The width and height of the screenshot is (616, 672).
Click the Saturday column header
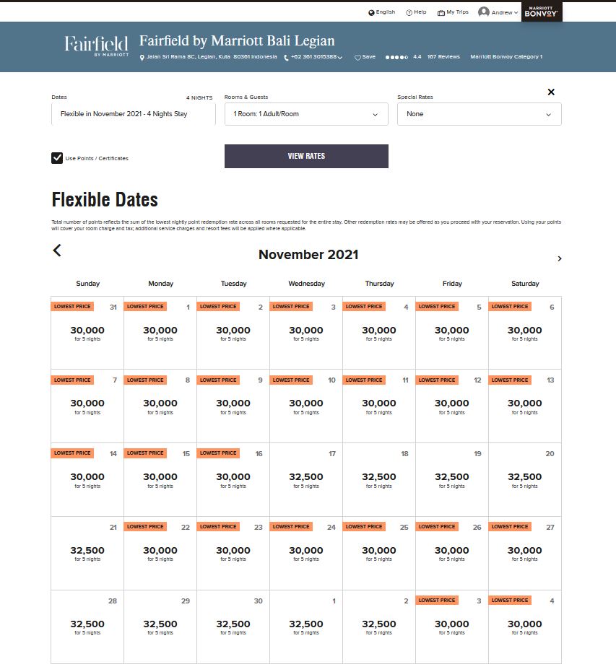[x=525, y=284]
